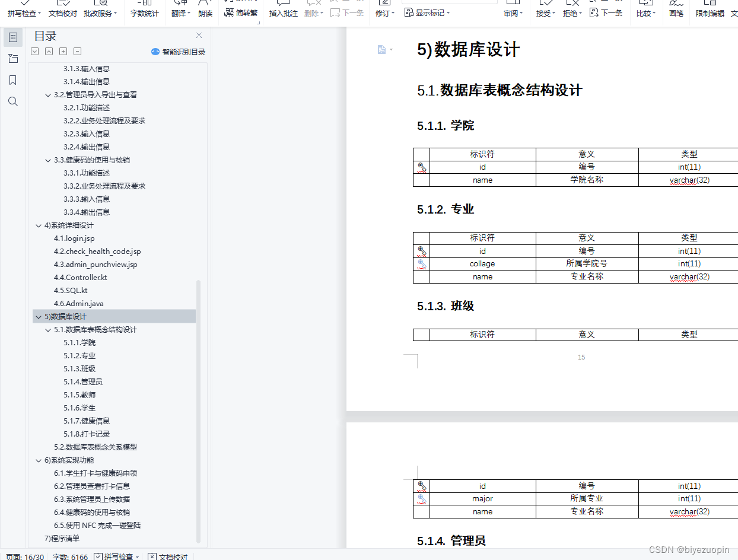This screenshot has height=560, width=738.
Task: Jump to 6.5.使用 NFC 完成一碰登陆 in the outline
Action: 97,526
